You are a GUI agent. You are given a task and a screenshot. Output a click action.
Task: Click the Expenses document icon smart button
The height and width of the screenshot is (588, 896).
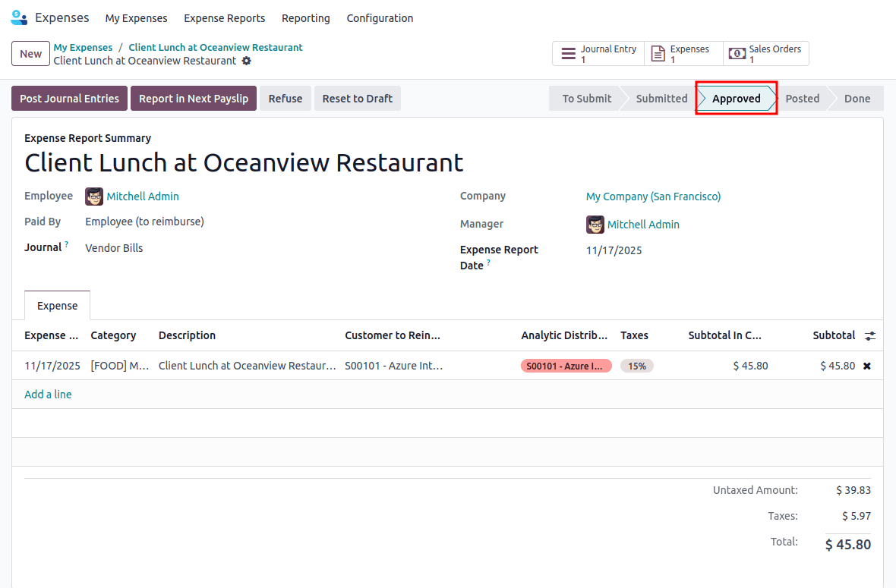(x=658, y=53)
